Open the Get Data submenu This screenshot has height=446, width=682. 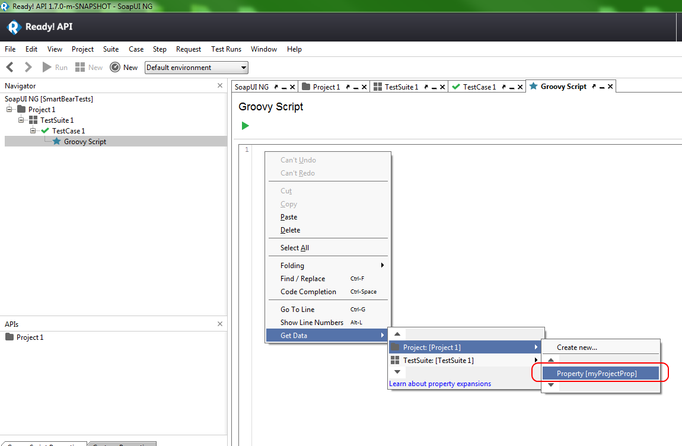[x=327, y=335]
